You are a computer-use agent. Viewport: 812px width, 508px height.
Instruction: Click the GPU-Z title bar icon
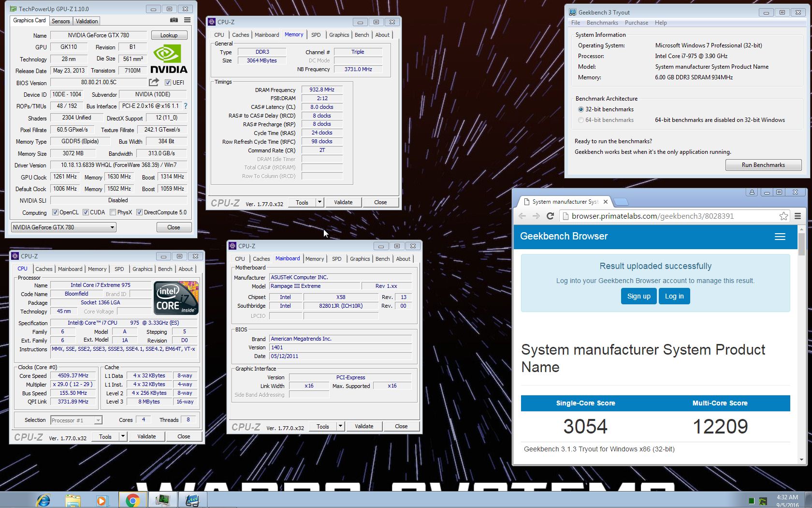(13, 9)
